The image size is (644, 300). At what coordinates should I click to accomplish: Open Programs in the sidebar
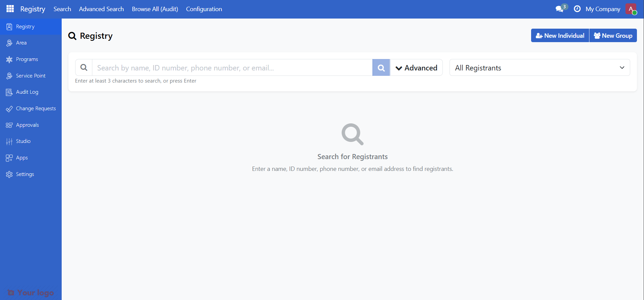pos(27,59)
